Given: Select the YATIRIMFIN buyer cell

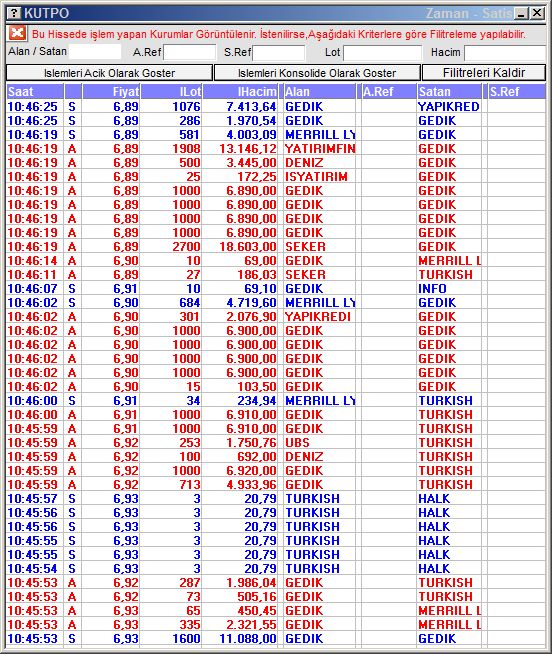Looking at the screenshot, I should 320,148.
